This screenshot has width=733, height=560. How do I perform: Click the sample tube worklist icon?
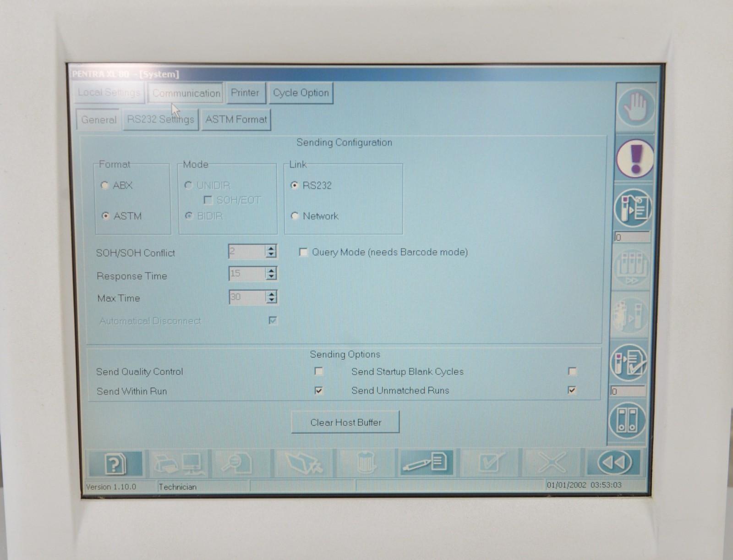pyautogui.click(x=633, y=208)
